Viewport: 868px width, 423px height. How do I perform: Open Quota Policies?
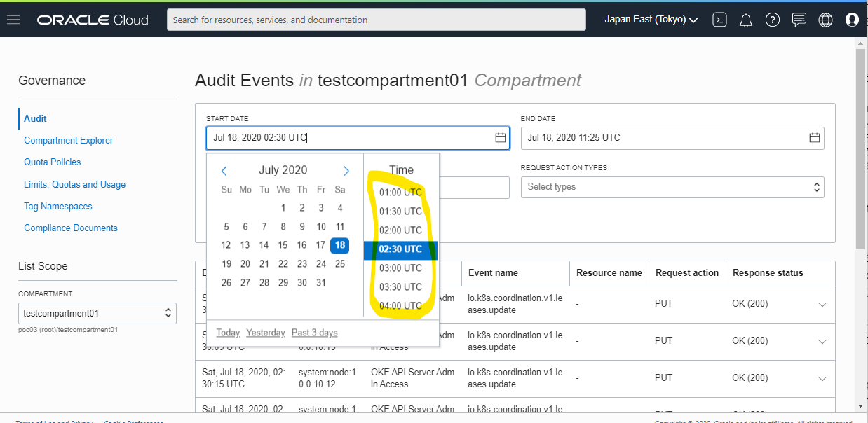pyautogui.click(x=53, y=162)
